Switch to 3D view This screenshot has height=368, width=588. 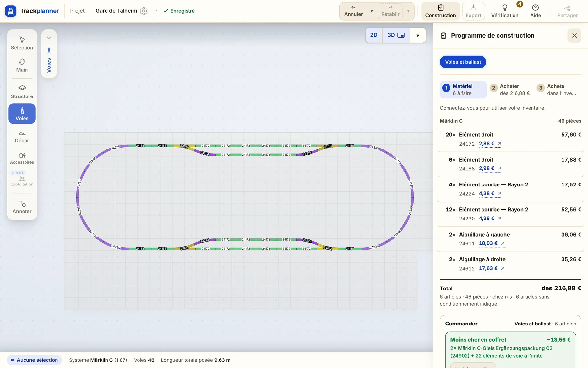click(x=396, y=35)
